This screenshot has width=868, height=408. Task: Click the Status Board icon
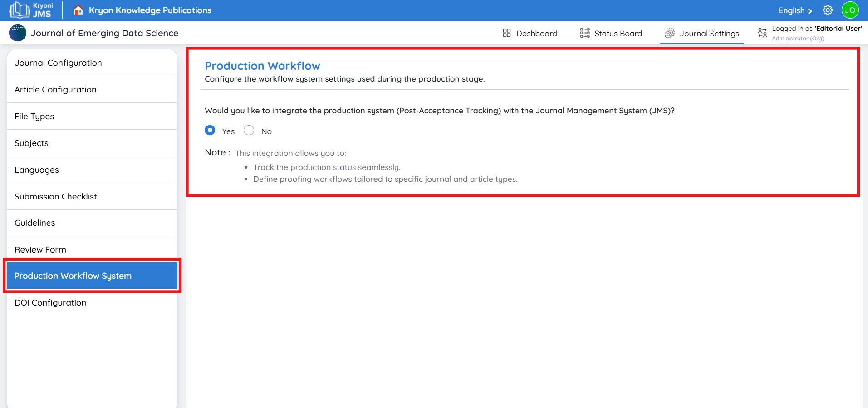pos(585,33)
